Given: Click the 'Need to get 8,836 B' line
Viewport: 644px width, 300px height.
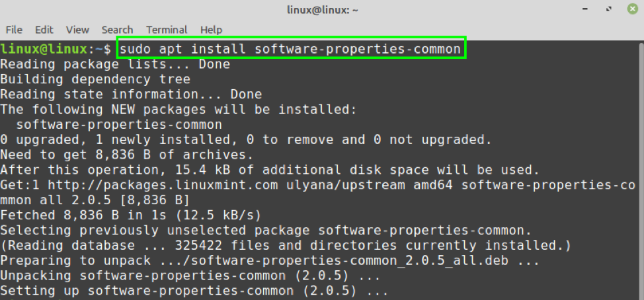Looking at the screenshot, I should click(126, 155).
